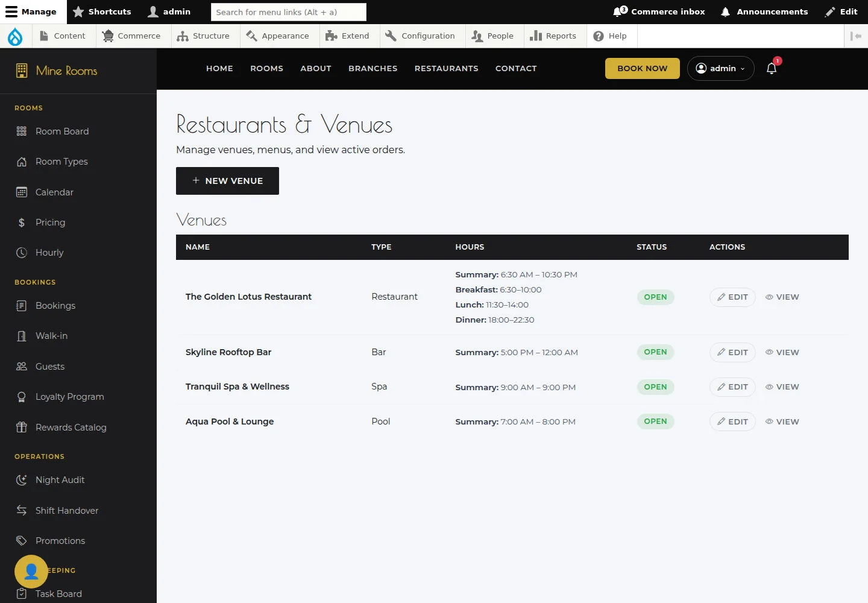Click the Night Audit moon icon
868x603 pixels.
click(22, 480)
